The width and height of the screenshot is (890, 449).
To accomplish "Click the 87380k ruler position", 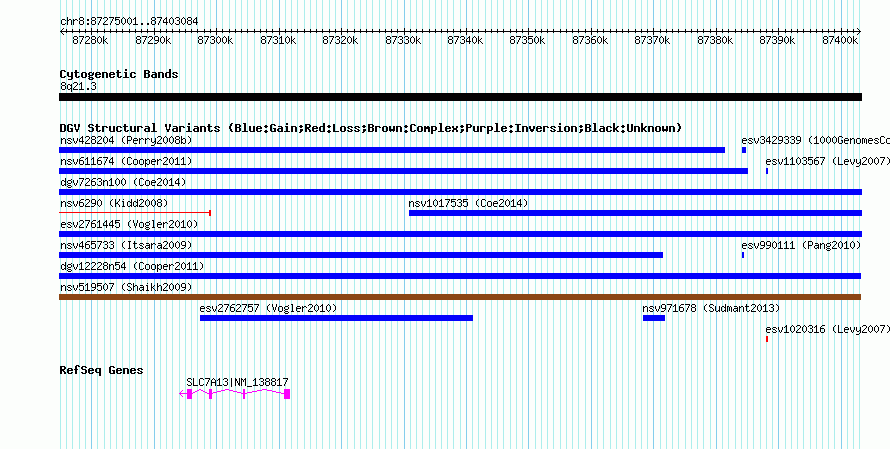I will pos(715,40).
